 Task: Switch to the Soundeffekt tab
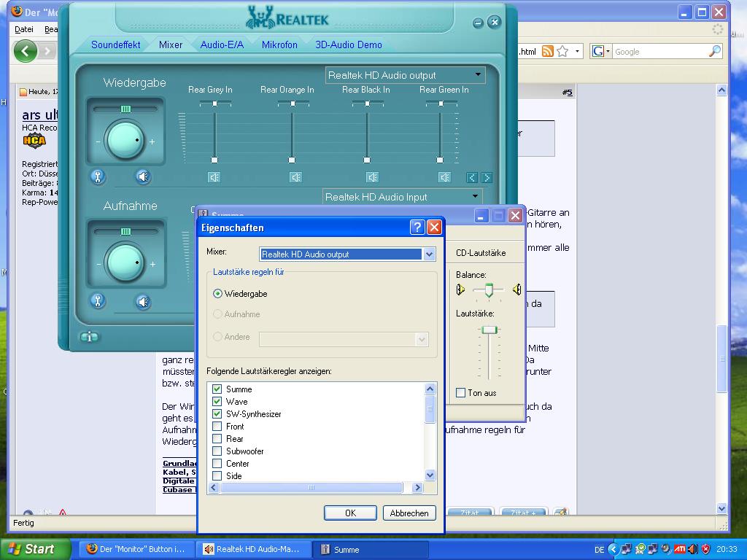(x=115, y=44)
